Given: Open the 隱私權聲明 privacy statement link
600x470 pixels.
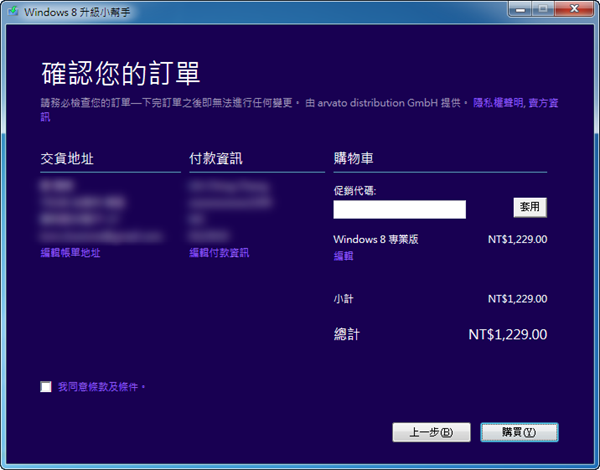Looking at the screenshot, I should coord(498,103).
